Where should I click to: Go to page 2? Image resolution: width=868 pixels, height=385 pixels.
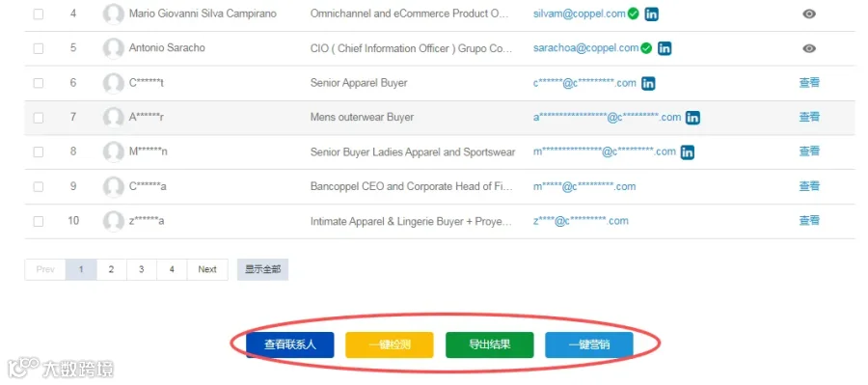point(111,270)
